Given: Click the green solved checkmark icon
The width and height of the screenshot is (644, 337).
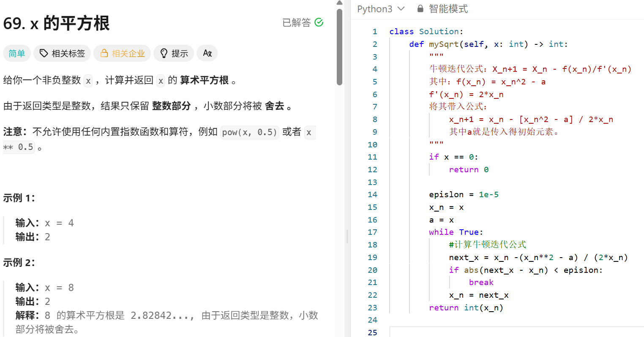Looking at the screenshot, I should [x=319, y=23].
